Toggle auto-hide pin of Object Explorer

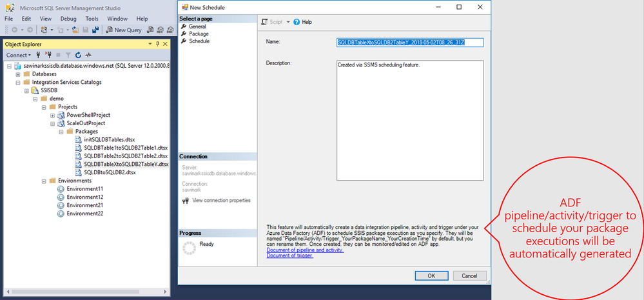[x=158, y=44]
